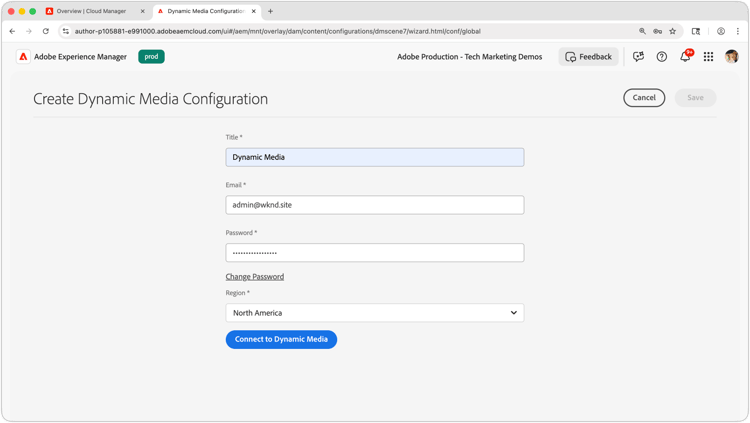Open the apps grid switcher

coord(708,57)
